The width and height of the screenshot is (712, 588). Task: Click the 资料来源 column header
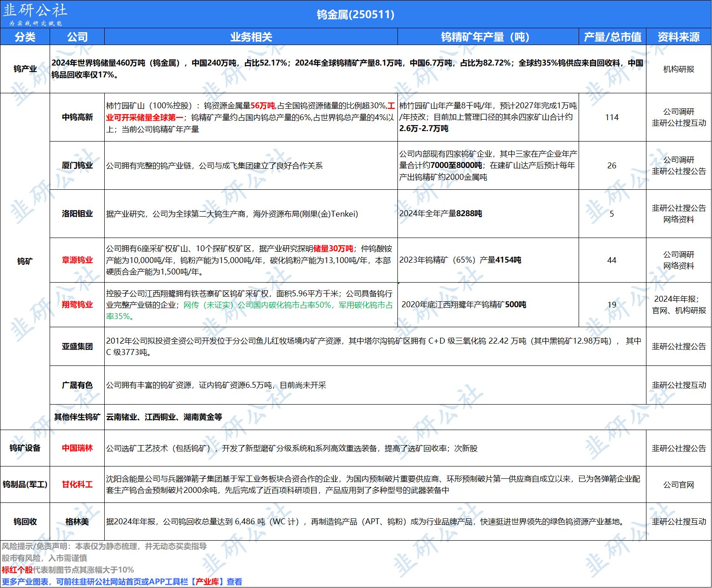click(678, 37)
